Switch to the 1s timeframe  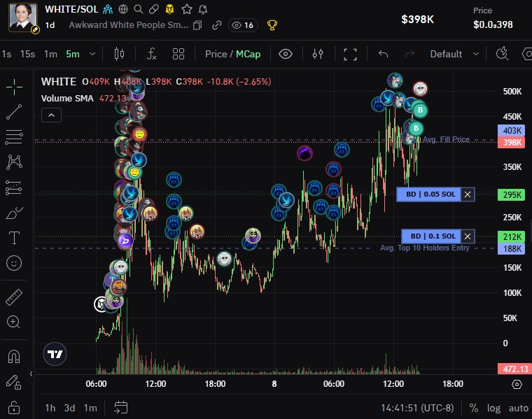pos(6,54)
